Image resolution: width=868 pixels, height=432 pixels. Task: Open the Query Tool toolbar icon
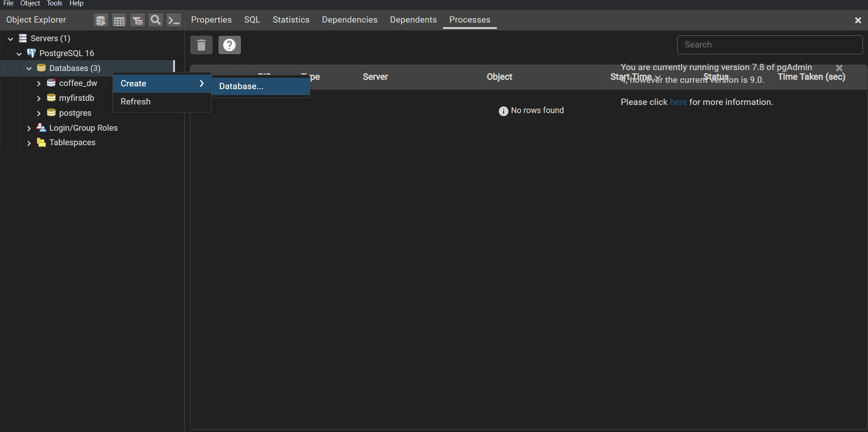(x=101, y=20)
